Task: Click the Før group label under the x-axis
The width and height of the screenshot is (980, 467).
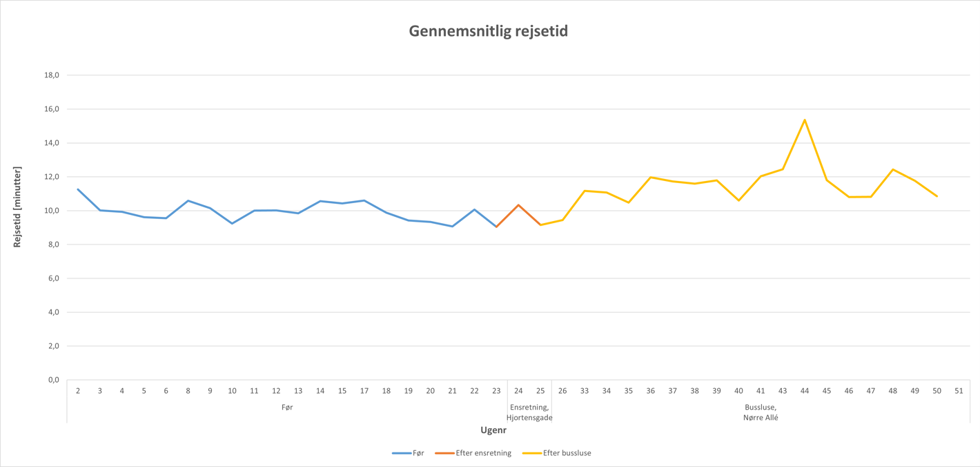Action: pyautogui.click(x=287, y=408)
